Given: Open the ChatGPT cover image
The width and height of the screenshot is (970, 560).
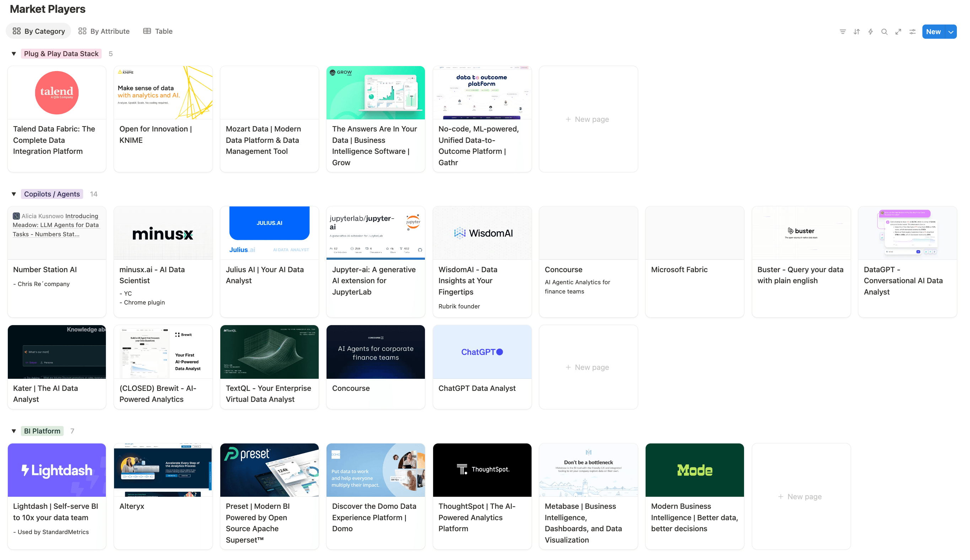Looking at the screenshot, I should coord(482,352).
